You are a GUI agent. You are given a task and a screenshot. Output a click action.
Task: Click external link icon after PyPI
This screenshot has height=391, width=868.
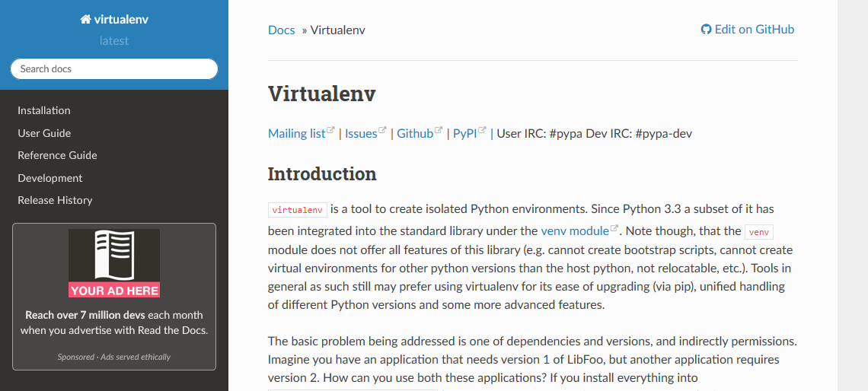point(482,131)
